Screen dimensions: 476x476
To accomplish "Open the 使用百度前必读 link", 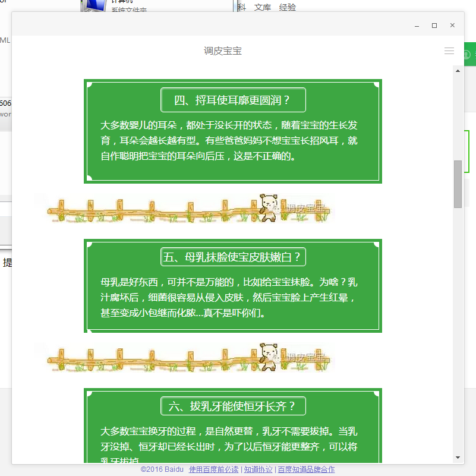I will [213, 469].
